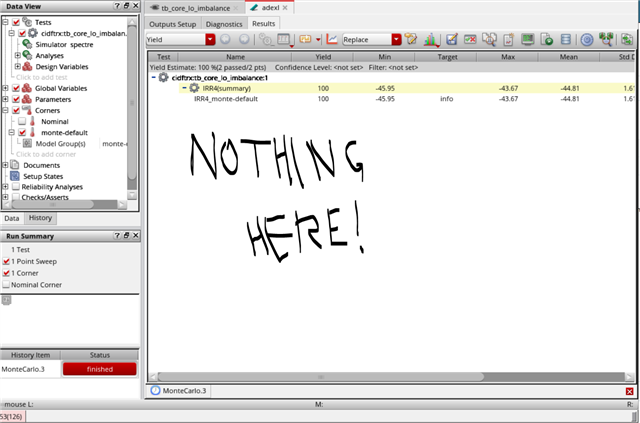The image size is (640, 423).
Task: Toggle the Global Variables checkbox
Action: 15,88
